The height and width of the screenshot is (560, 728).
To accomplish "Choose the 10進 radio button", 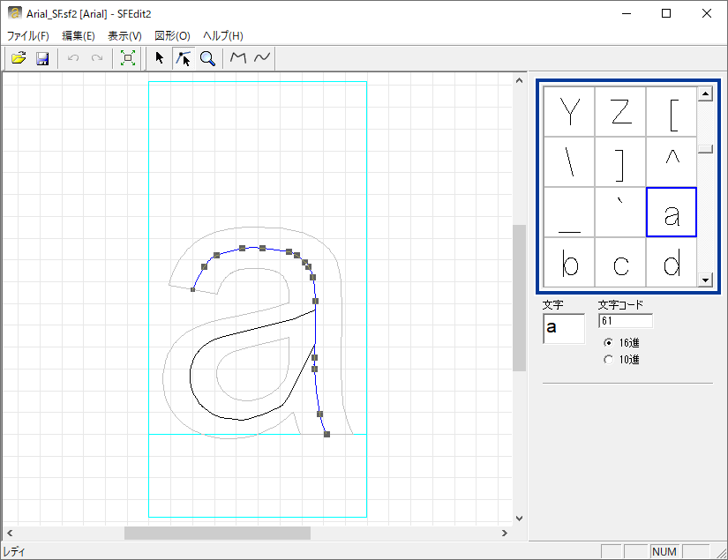I will tap(608, 360).
